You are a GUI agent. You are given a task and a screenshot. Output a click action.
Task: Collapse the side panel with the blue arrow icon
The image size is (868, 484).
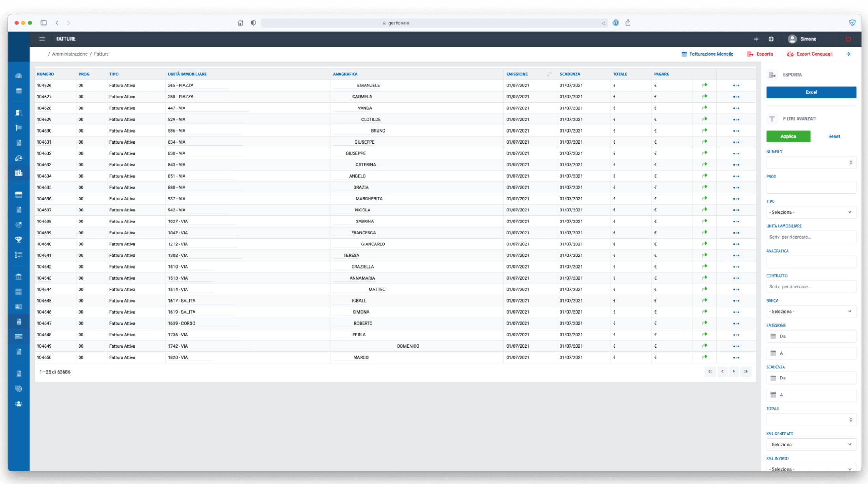click(x=849, y=54)
